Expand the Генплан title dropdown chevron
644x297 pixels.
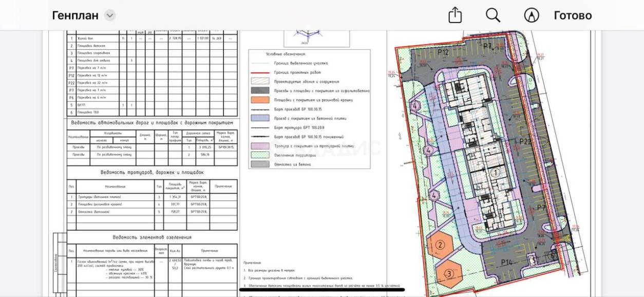click(110, 15)
